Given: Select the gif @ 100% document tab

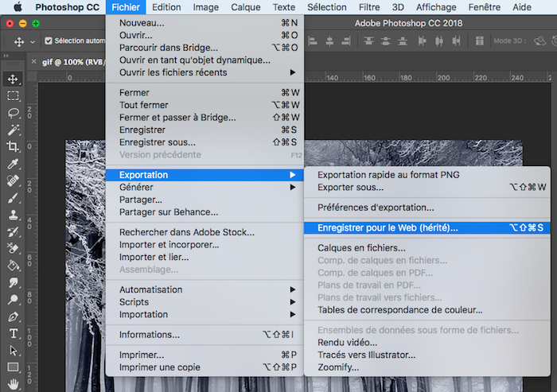Looking at the screenshot, I should (x=73, y=62).
